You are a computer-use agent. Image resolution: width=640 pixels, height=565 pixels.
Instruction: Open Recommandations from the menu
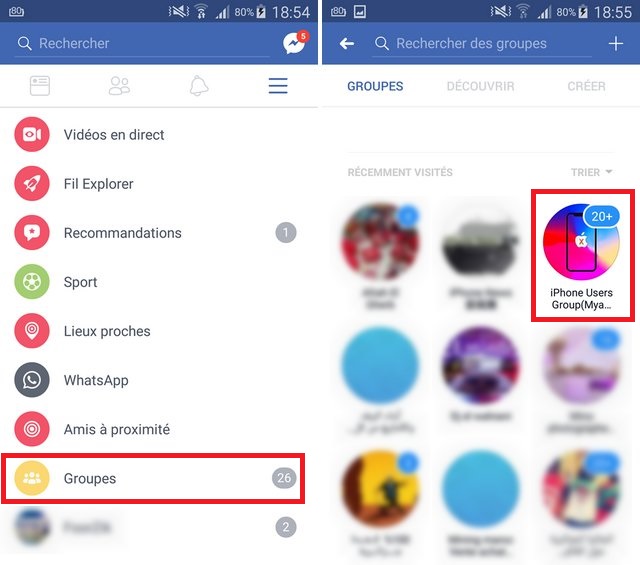[x=159, y=233]
